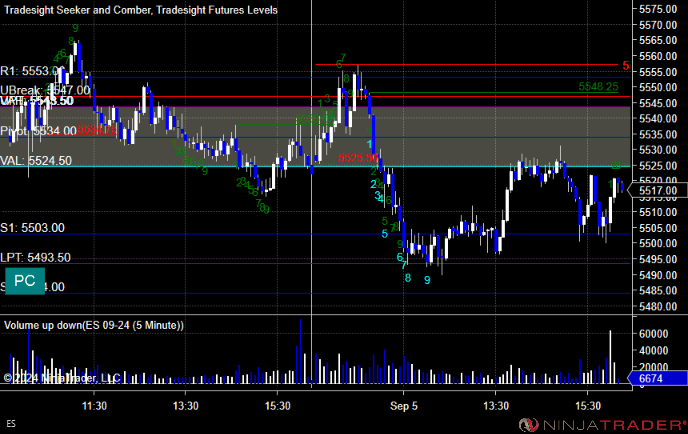Screen dimensions: 688x434
Task: Click the 5500.00 price axis label
Action: pos(658,244)
